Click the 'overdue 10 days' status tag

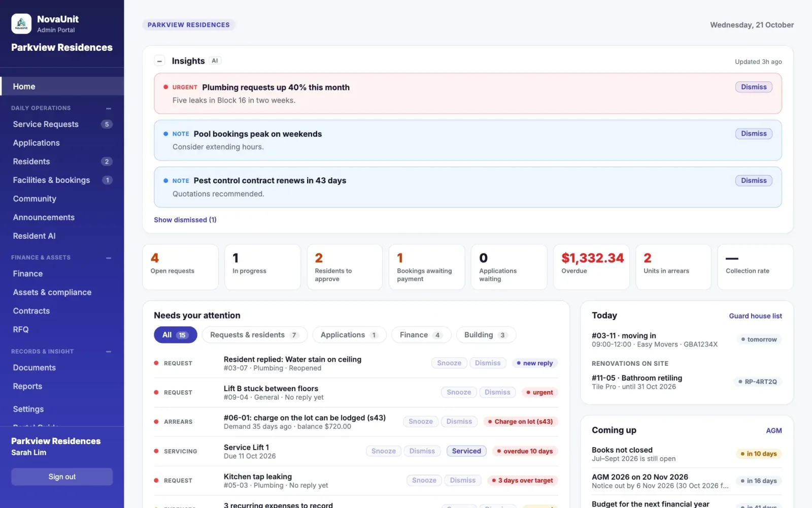(525, 451)
